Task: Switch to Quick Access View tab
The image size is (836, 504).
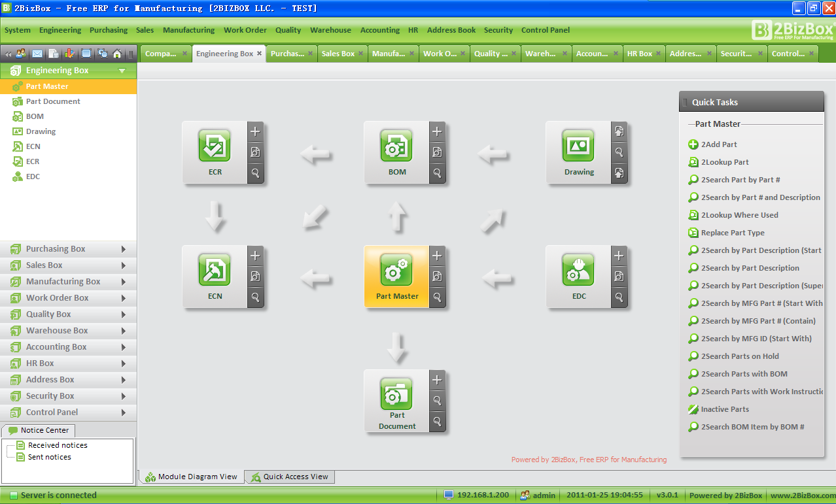Action: click(289, 477)
